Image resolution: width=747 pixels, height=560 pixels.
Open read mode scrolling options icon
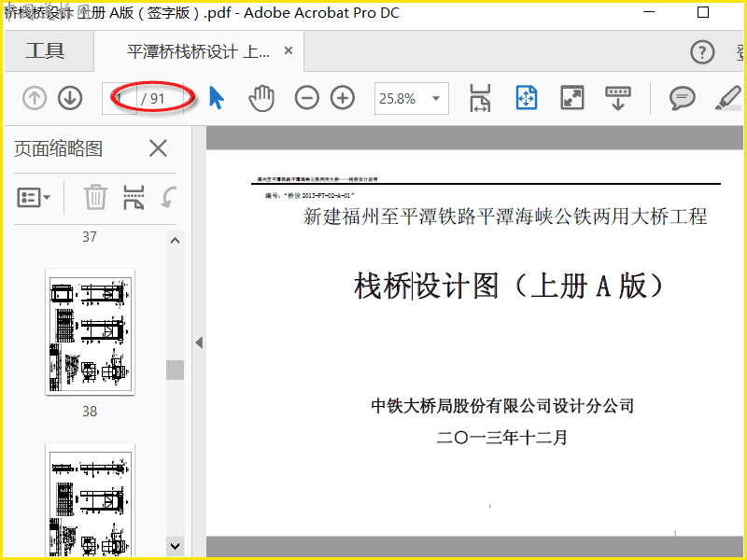(x=618, y=98)
